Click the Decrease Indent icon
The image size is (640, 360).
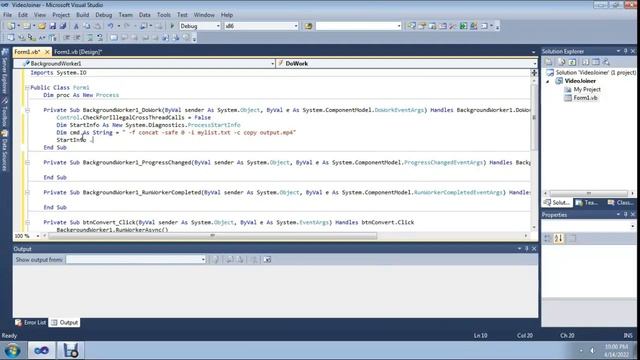coord(67,38)
